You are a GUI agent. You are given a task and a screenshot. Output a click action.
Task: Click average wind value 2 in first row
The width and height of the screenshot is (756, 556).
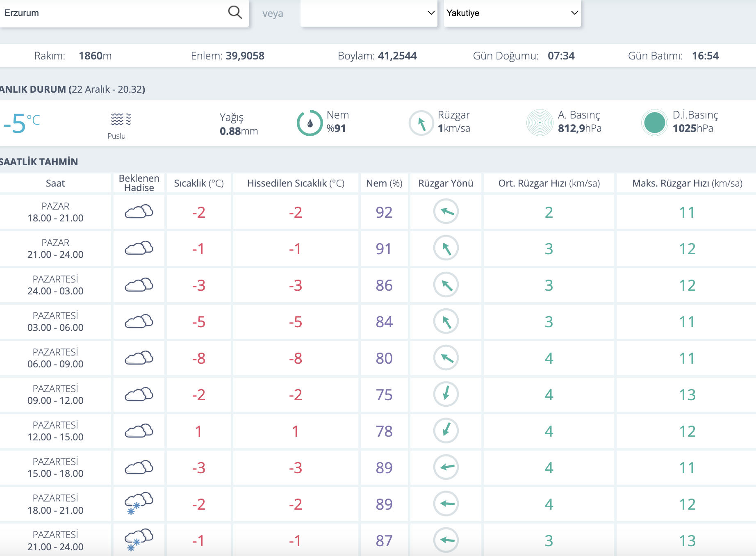point(549,212)
